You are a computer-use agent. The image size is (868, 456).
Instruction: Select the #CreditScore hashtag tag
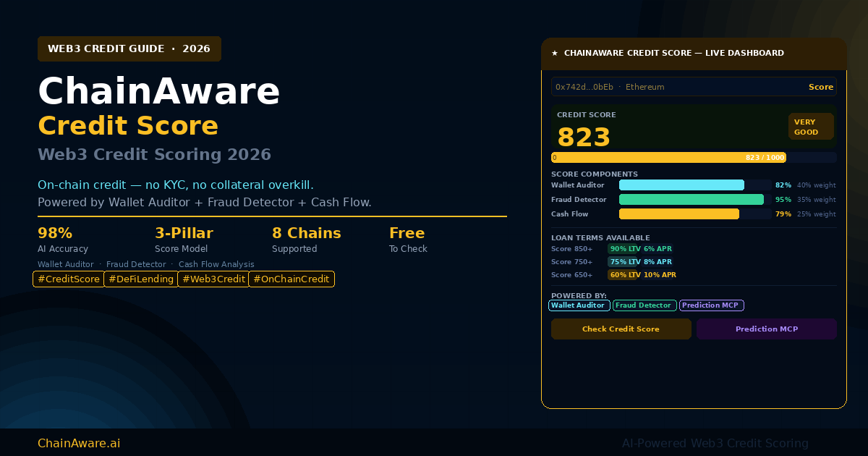[x=69, y=279]
